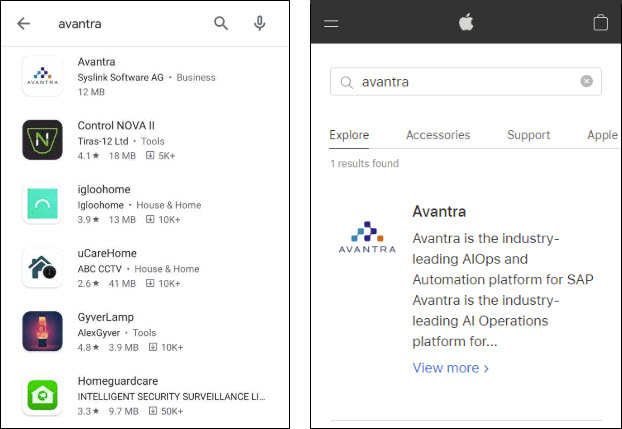Select the Avantra title in Play Store list
This screenshot has width=622, height=429.
pos(96,62)
